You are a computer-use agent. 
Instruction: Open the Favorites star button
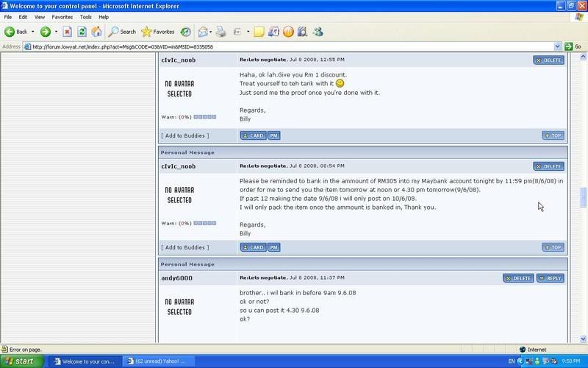tap(158, 32)
